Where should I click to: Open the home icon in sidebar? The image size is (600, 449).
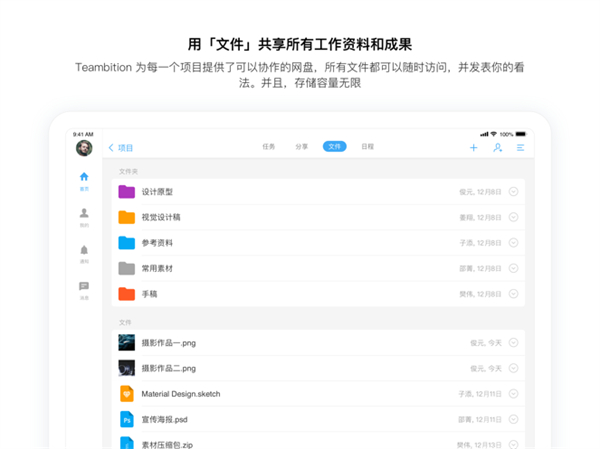pos(84,177)
